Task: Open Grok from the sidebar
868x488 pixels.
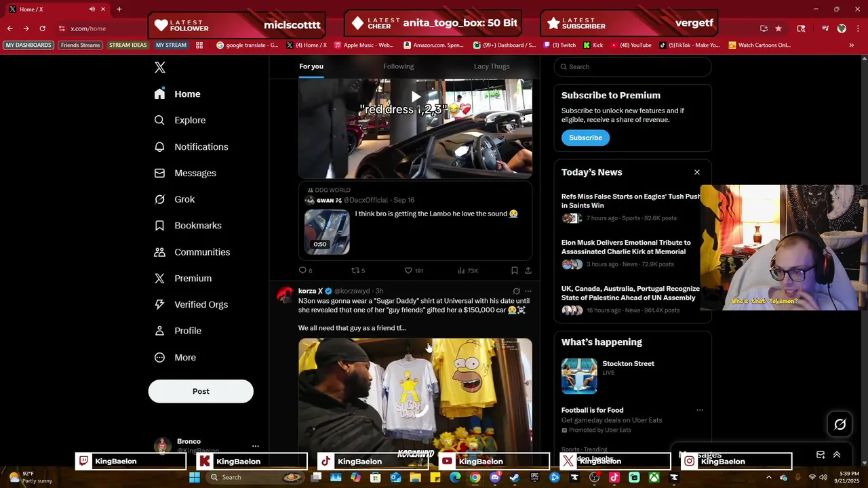Action: [x=175, y=199]
